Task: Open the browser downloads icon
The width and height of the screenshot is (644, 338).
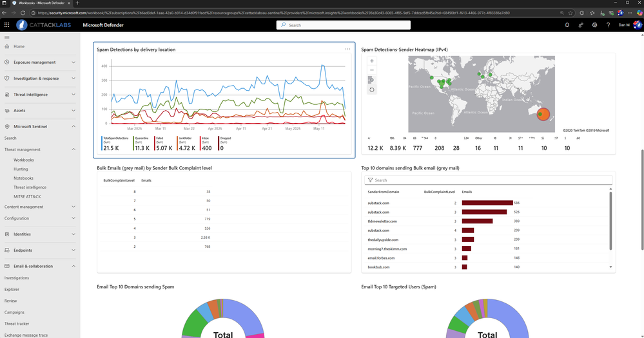Action: tap(602, 13)
